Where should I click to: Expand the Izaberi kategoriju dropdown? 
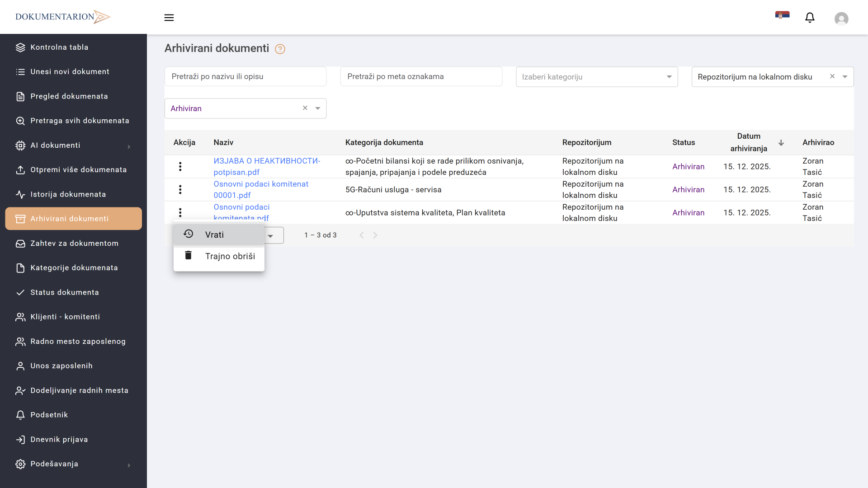[669, 77]
